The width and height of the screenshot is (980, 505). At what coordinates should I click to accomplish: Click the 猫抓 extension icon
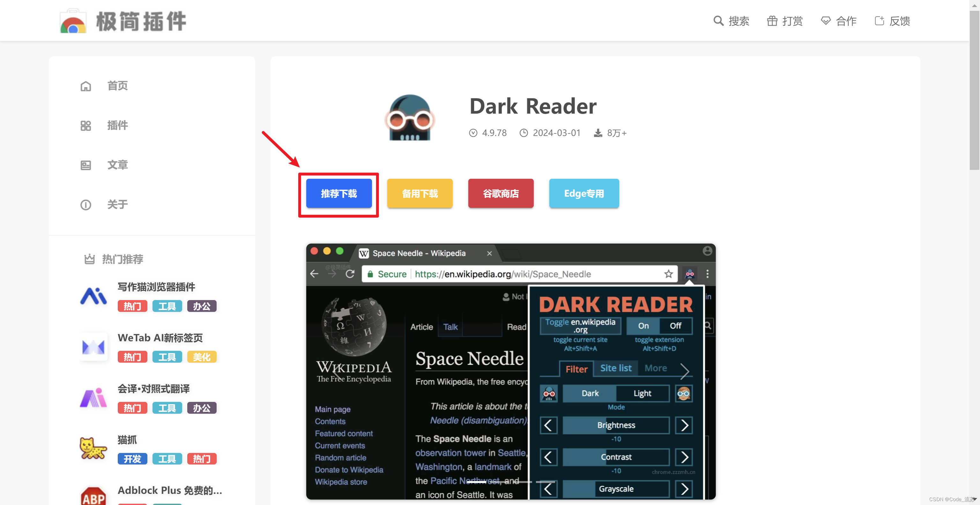(x=91, y=449)
